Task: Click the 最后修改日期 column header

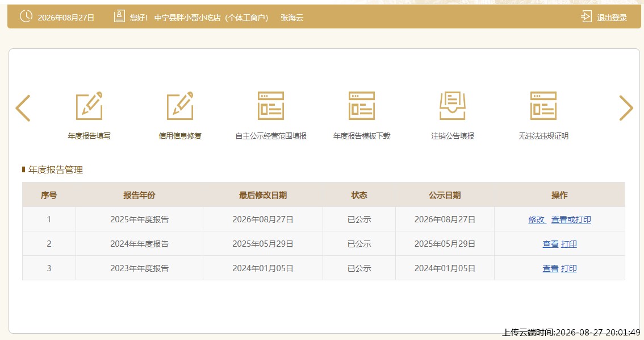Action: coord(263,195)
